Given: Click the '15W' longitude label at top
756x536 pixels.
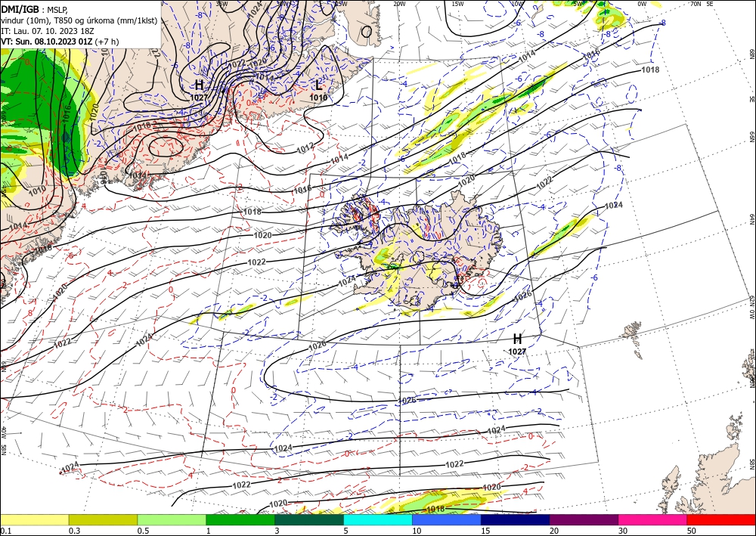Looking at the screenshot, I should (457, 4).
